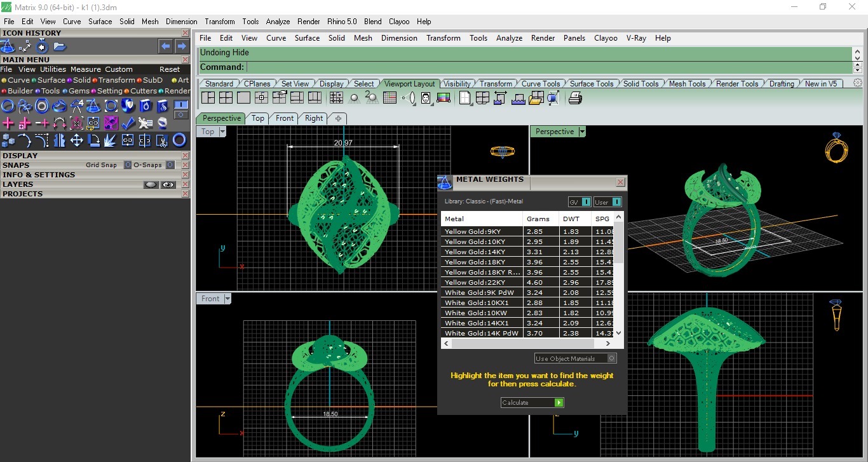The height and width of the screenshot is (462, 868).
Task: Click the yellow folder viewport icon
Action: [536, 98]
